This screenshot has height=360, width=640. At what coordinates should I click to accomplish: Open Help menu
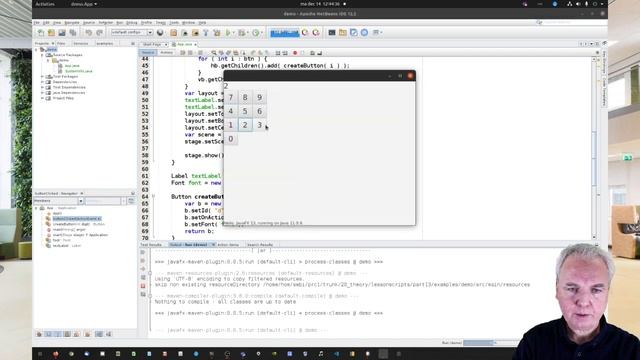[202, 23]
